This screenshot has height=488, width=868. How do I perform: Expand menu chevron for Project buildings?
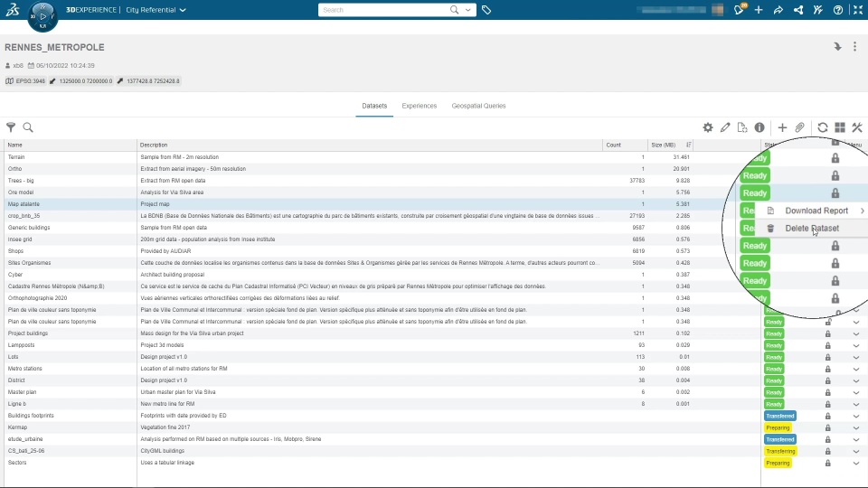pos(856,333)
